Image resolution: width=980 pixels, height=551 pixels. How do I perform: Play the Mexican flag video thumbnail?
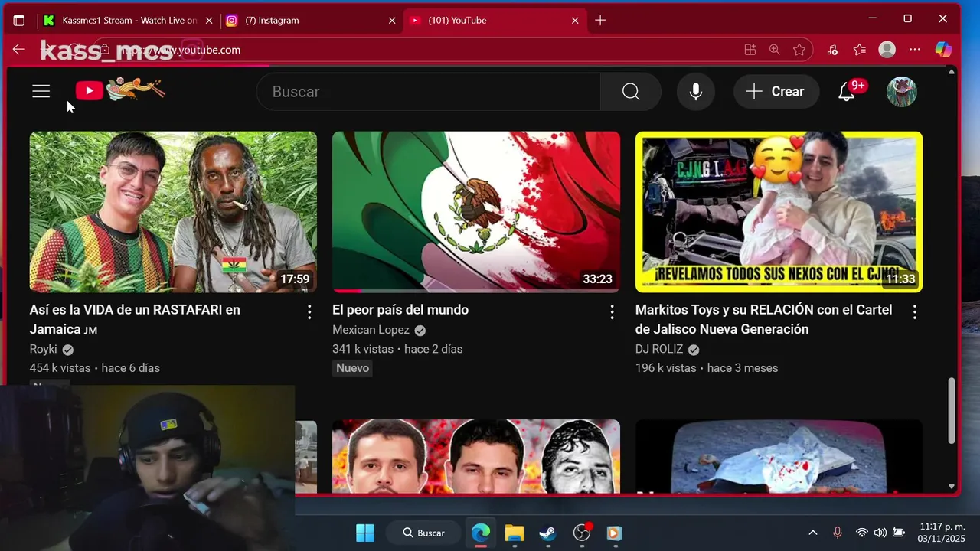(x=476, y=212)
